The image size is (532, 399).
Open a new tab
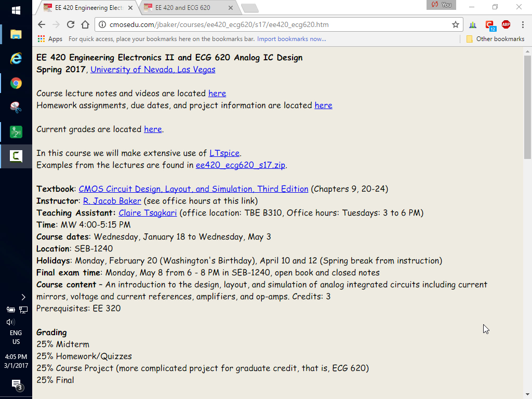point(250,8)
